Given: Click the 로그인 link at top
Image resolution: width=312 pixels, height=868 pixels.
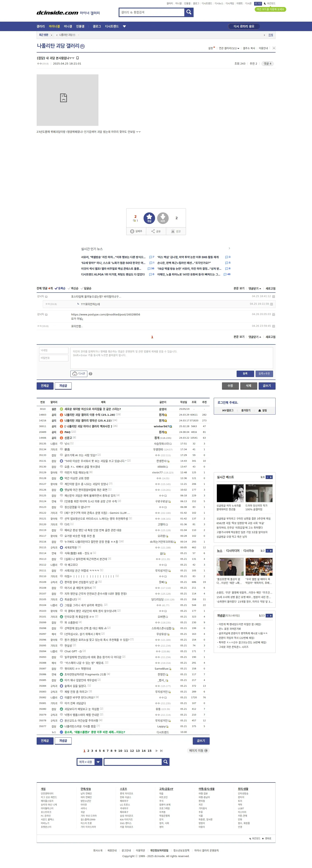Looking at the screenshot, I should coord(258,3).
